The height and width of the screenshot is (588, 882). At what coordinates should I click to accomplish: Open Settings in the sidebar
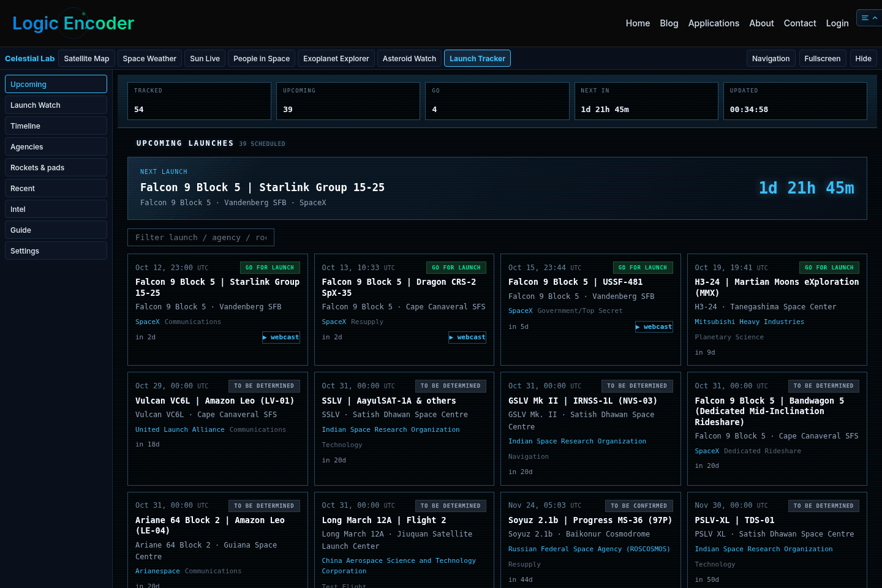pos(56,251)
